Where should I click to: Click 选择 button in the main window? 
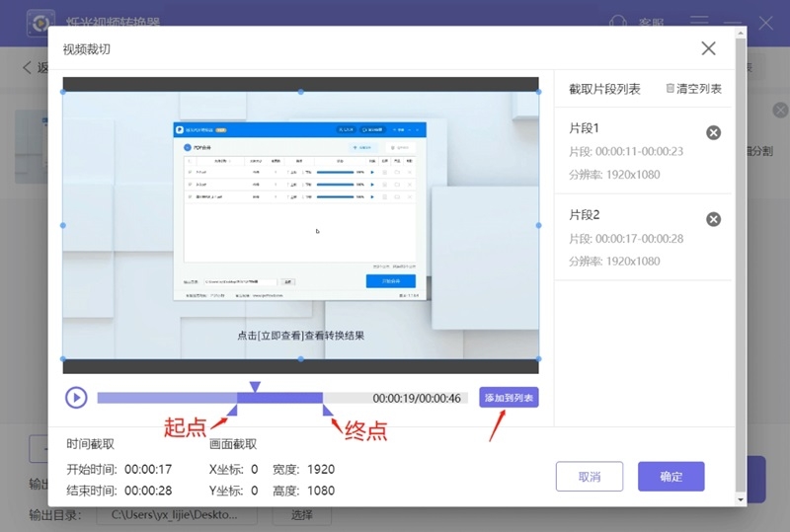click(x=302, y=515)
